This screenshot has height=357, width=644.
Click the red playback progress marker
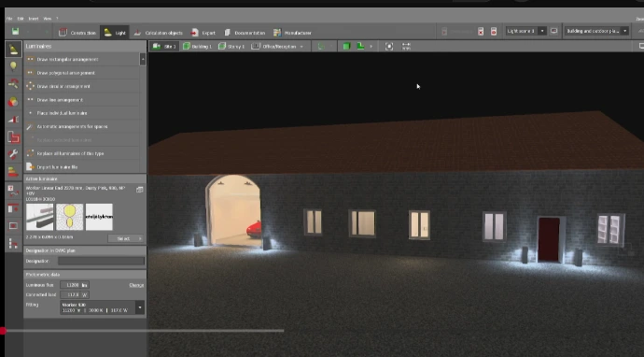pos(3,331)
